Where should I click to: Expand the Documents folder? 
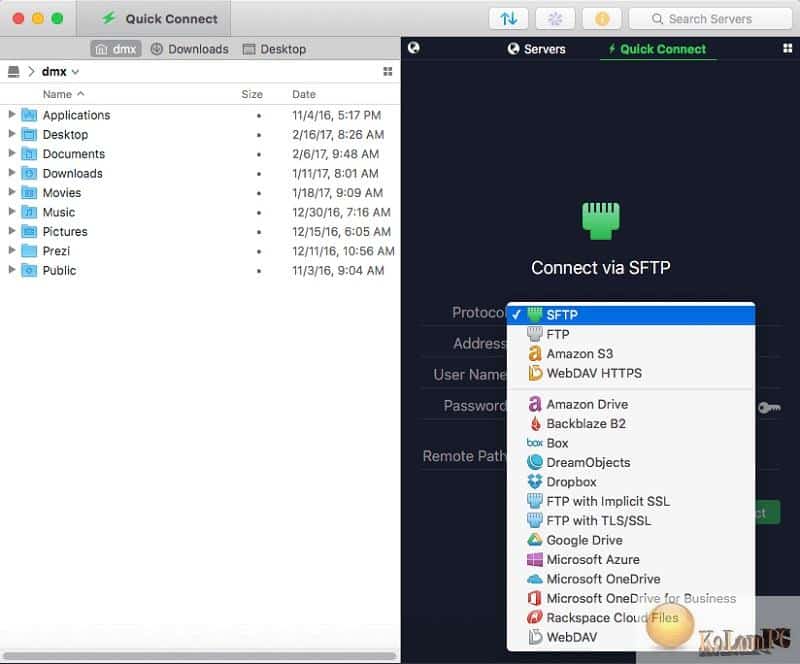pos(12,153)
